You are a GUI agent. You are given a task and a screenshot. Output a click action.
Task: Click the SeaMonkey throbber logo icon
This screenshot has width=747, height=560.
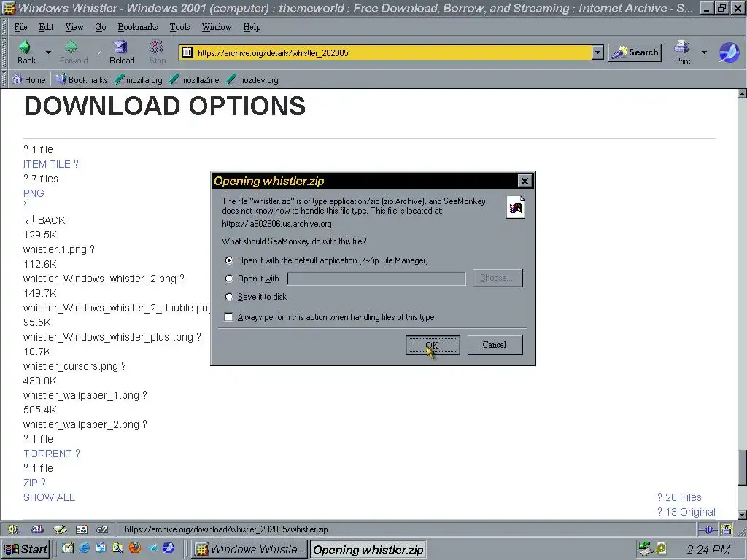coord(729,52)
